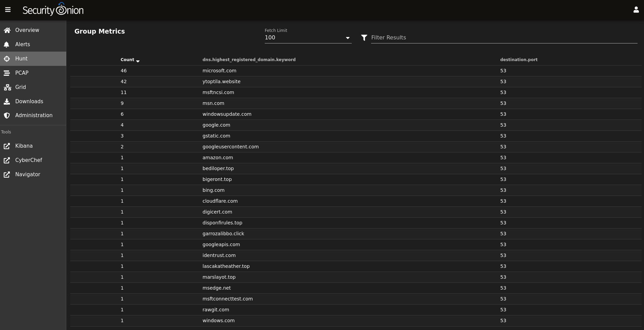Sort by the Count column header
Screen dimensions: 644x330
click(127, 60)
